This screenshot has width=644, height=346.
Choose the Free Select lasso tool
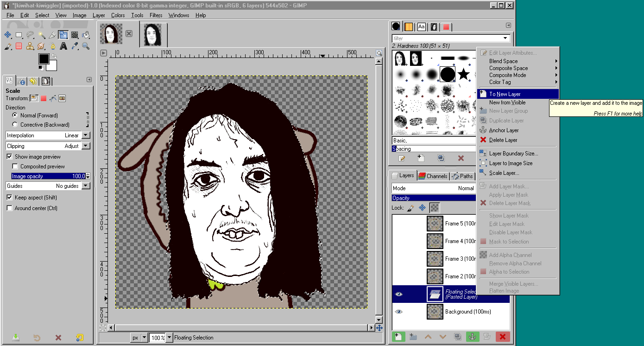pyautogui.click(x=30, y=35)
